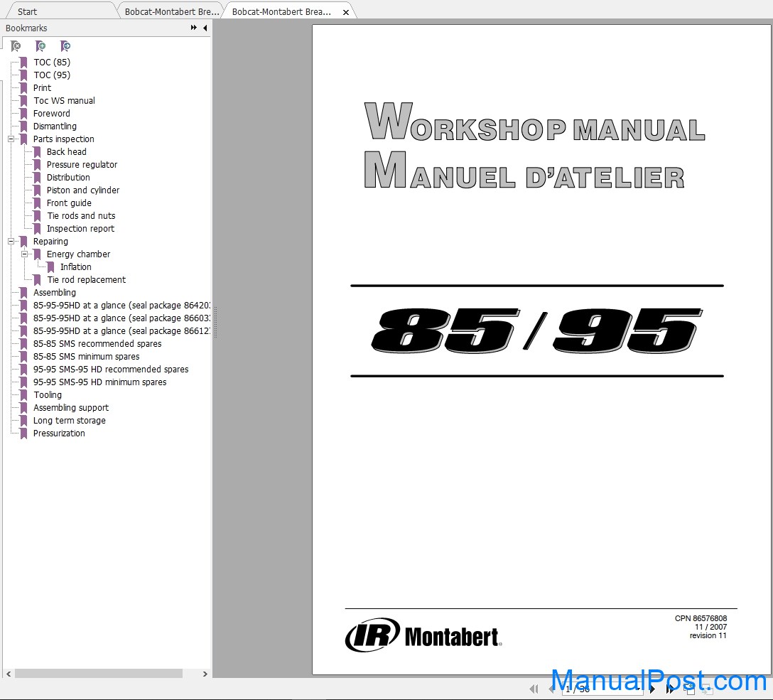Collapse the Parts inspection bookmark group
This screenshot has height=700, width=773.
point(11,139)
